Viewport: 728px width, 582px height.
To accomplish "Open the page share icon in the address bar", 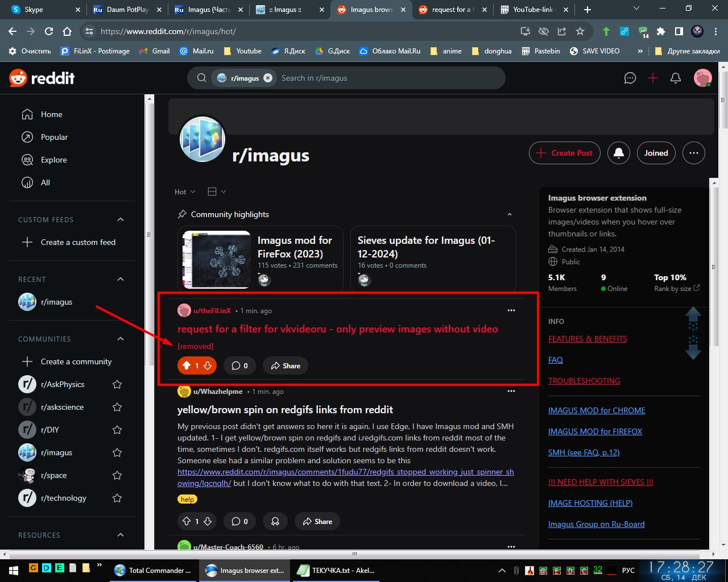I will click(x=562, y=31).
